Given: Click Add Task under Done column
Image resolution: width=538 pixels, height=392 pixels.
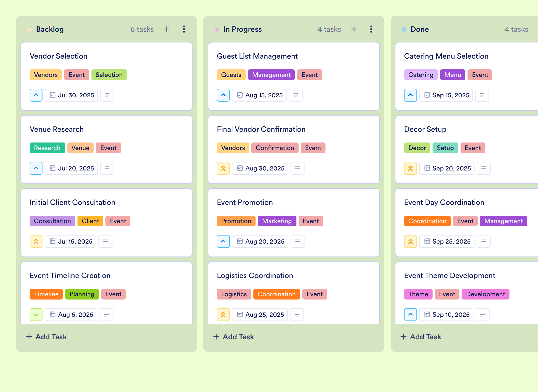Looking at the screenshot, I should [x=421, y=337].
